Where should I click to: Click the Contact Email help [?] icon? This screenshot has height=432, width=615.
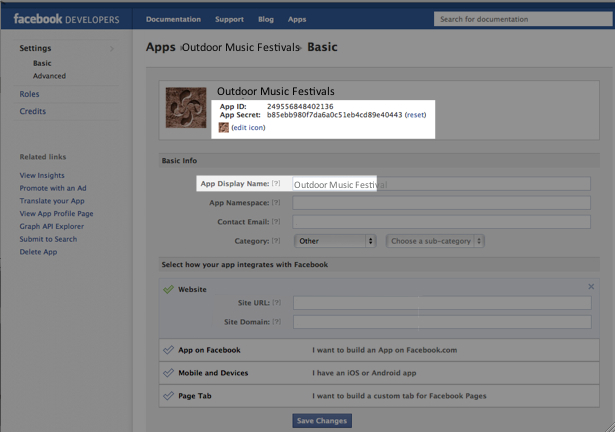point(276,222)
